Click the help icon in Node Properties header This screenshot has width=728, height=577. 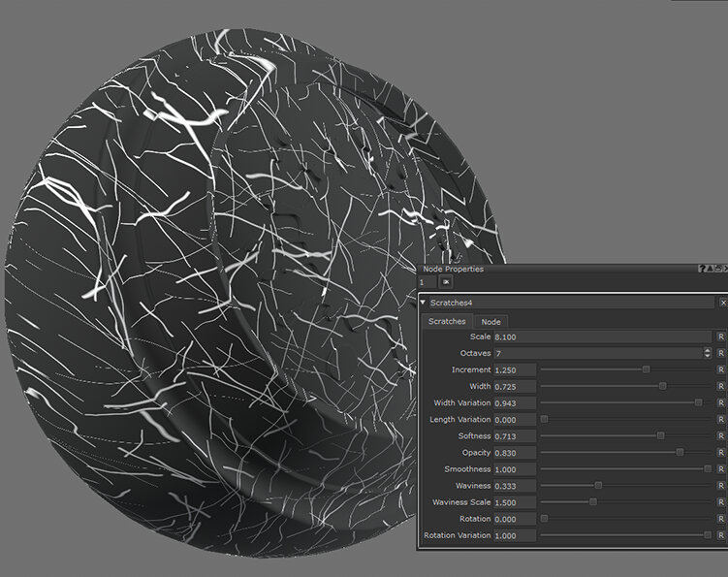(701, 269)
